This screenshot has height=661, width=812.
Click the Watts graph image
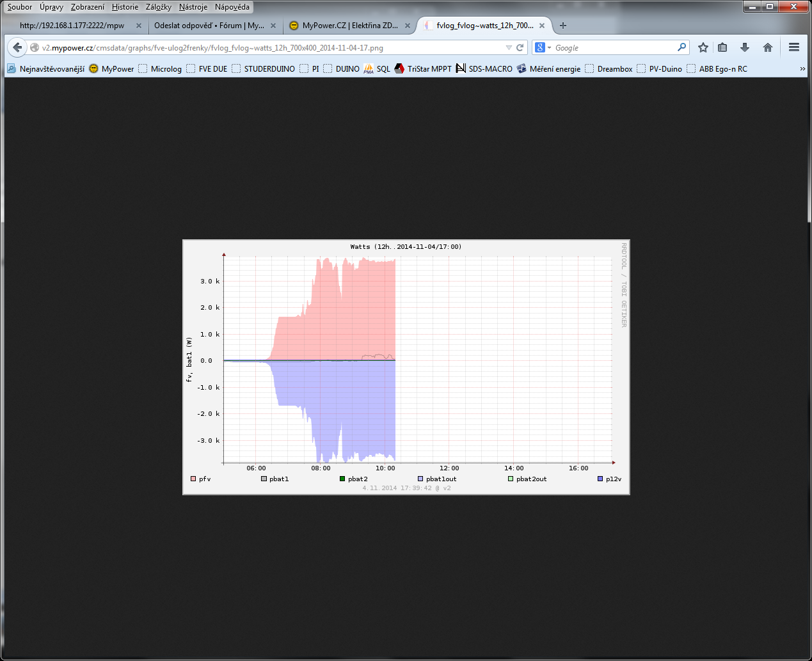tap(406, 367)
